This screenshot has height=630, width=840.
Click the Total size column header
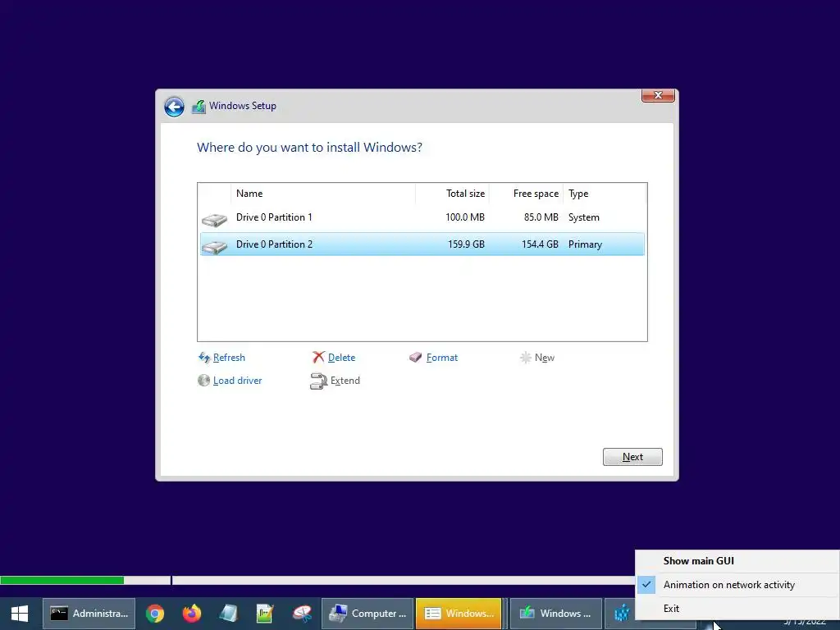tap(453, 194)
